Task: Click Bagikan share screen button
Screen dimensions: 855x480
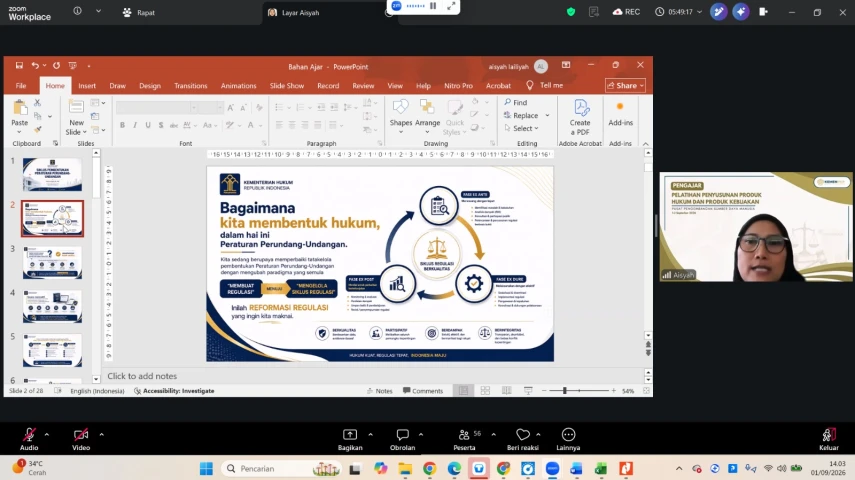Action: (x=350, y=439)
